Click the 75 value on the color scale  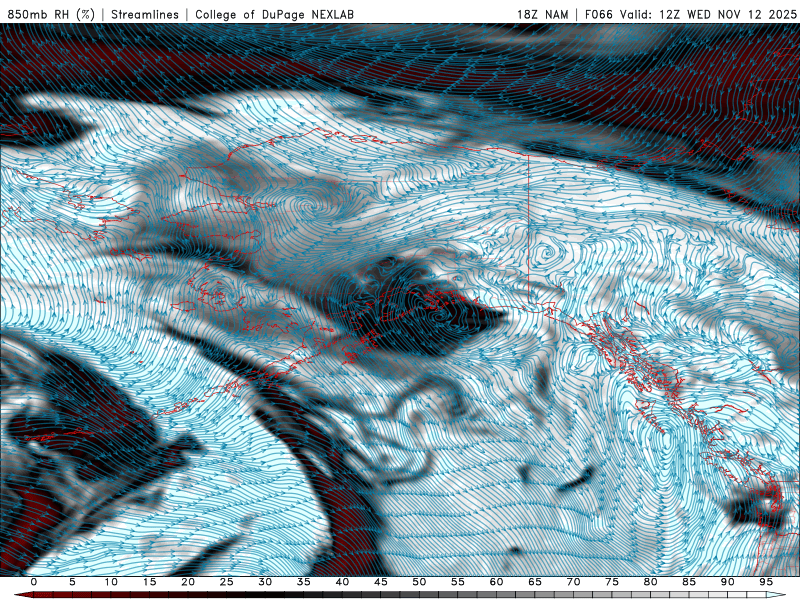click(x=612, y=582)
